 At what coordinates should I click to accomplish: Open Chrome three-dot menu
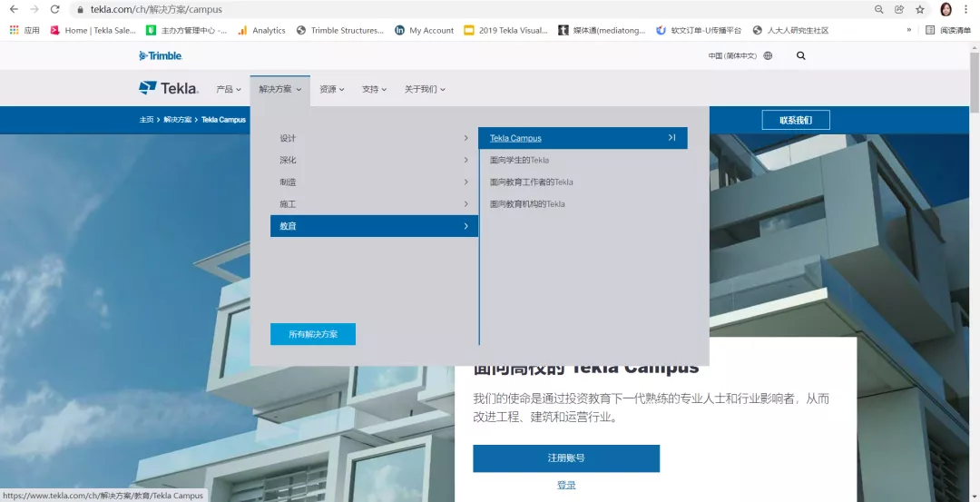(966, 9)
